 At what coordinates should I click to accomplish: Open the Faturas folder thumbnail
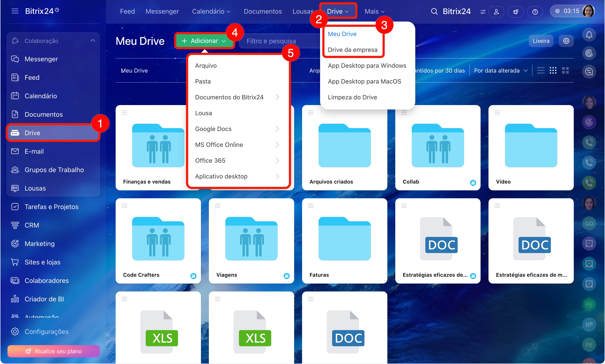pyautogui.click(x=344, y=238)
